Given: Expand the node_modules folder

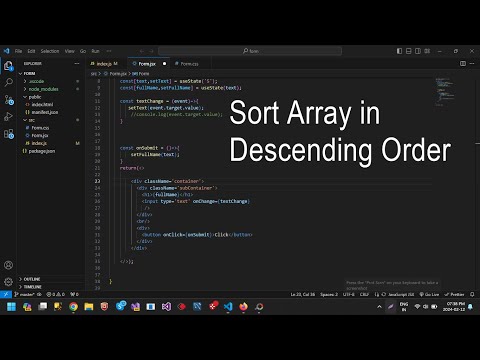Looking at the screenshot, I should (x=43, y=89).
